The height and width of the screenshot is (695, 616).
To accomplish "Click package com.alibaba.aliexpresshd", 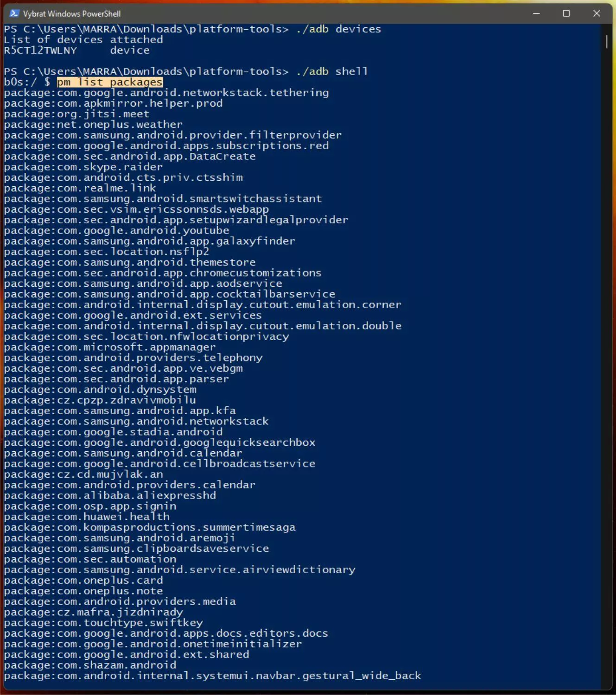I will (x=110, y=496).
